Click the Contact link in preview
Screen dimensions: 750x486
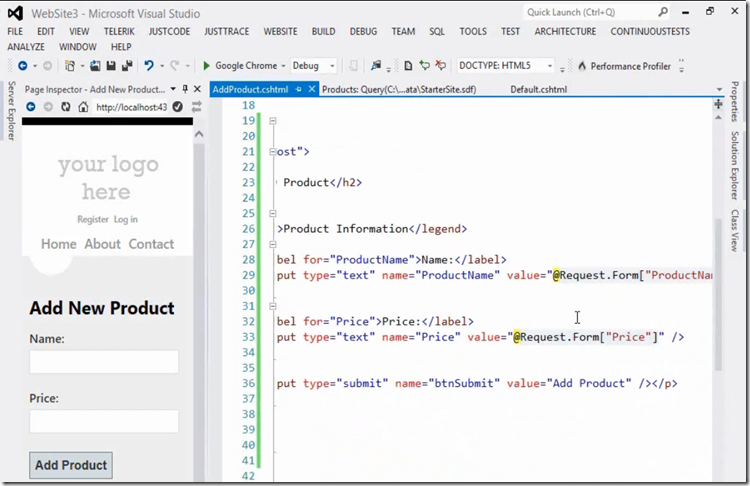151,244
